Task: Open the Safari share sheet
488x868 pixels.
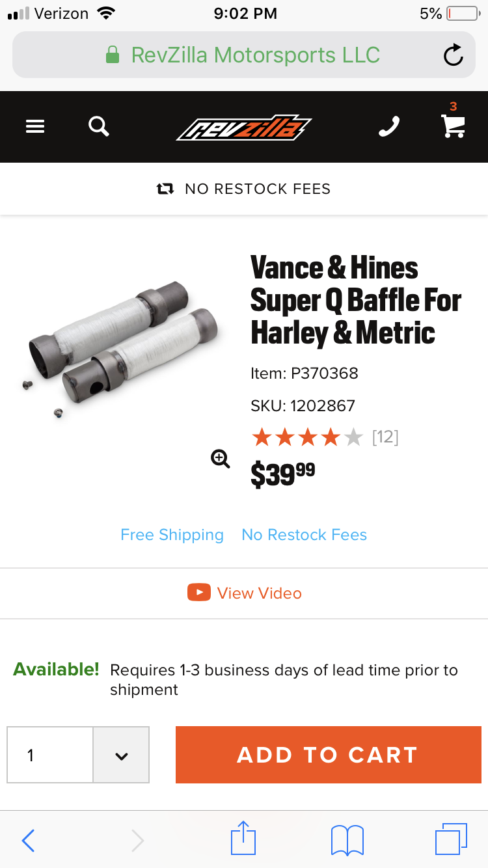Action: [244, 839]
